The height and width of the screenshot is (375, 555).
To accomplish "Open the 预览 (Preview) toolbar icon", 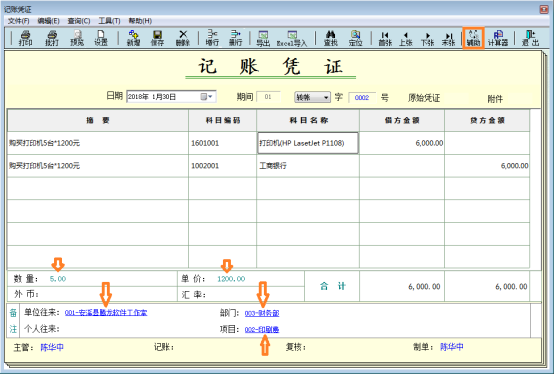I will point(77,38).
